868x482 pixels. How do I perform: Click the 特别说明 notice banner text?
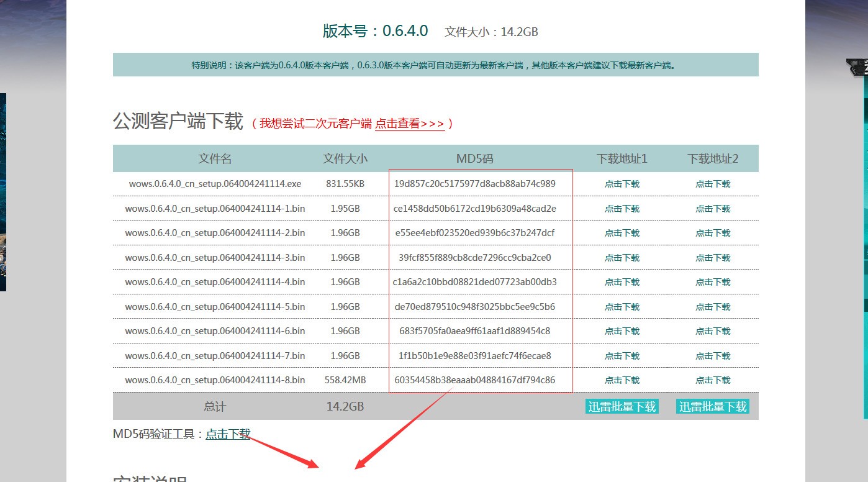coord(433,65)
